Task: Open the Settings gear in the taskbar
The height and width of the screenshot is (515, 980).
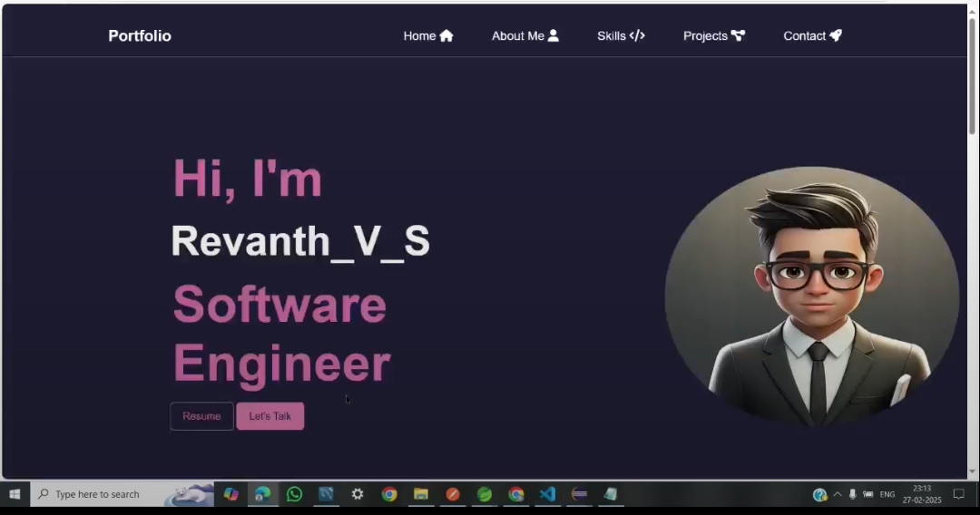Action: (358, 494)
